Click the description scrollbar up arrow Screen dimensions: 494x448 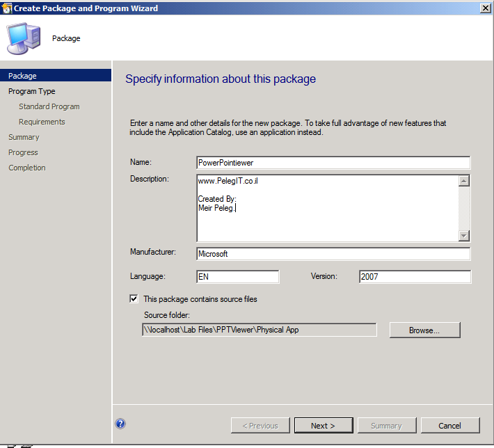point(464,181)
